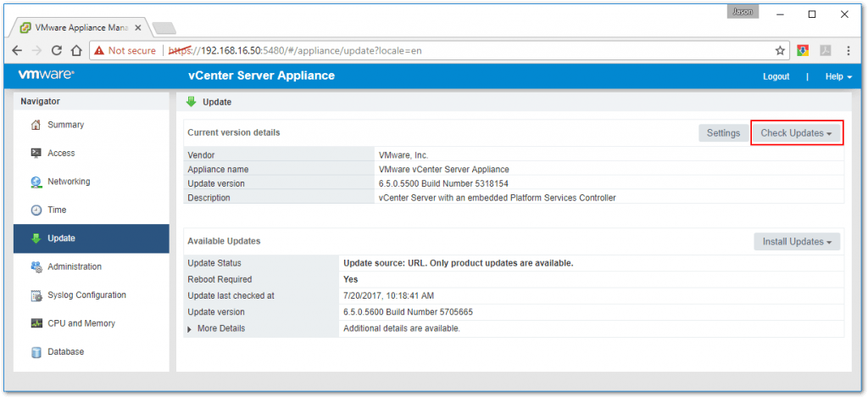Go to the browser Home icon
The image size is (868, 398).
[x=76, y=50]
